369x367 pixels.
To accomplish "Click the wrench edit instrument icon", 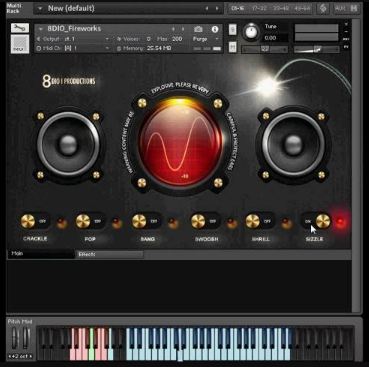I will 20,28.
